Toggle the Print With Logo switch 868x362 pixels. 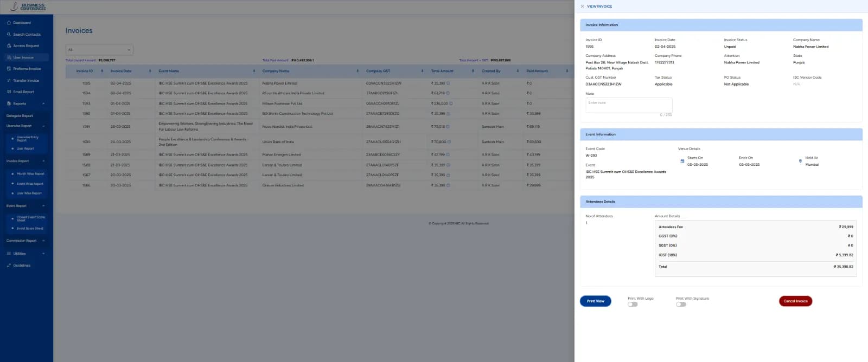[633, 305]
